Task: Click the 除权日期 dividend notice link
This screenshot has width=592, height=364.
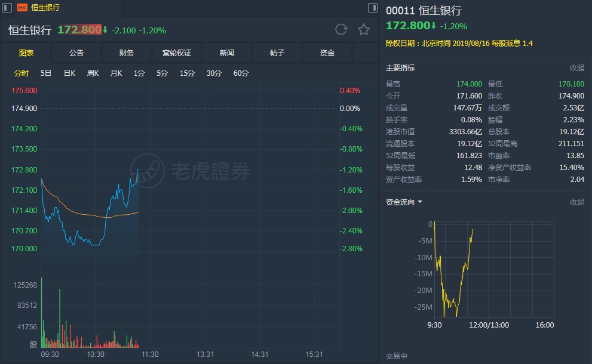Action: [459, 44]
